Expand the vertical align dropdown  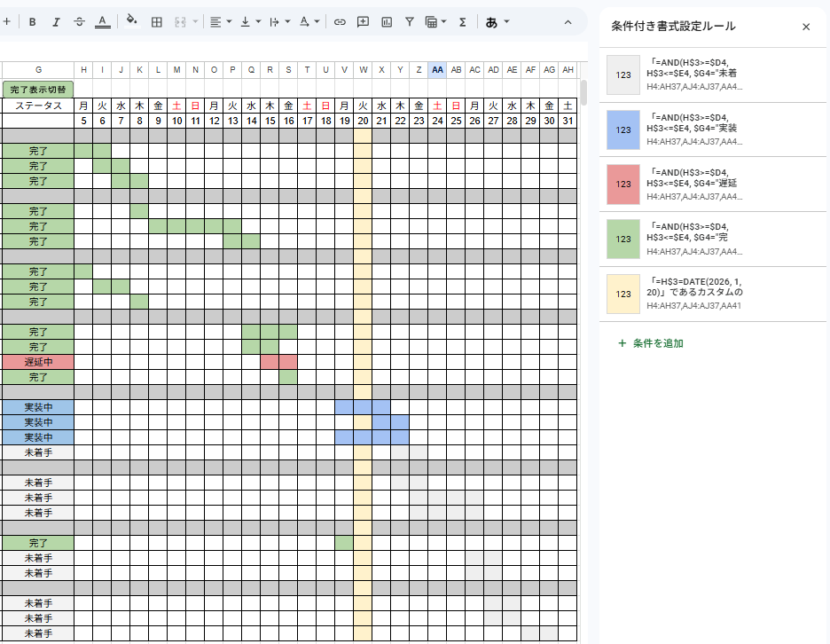pos(250,21)
